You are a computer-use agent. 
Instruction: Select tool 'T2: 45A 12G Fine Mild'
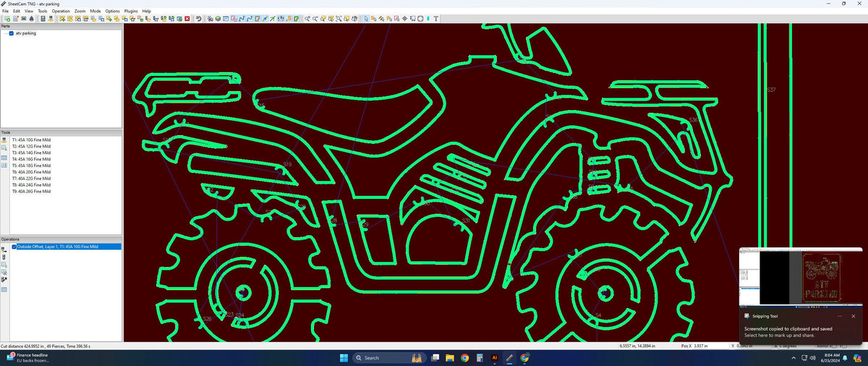pyautogui.click(x=31, y=146)
